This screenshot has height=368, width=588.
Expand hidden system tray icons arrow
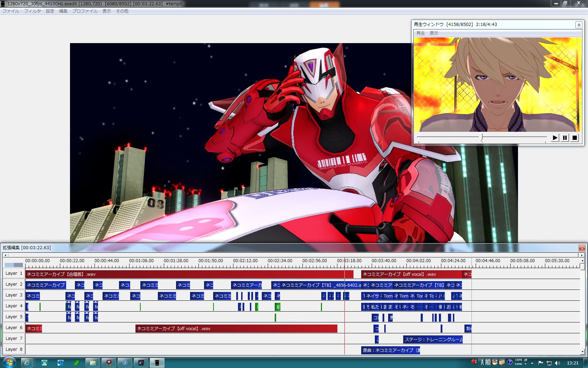[532, 363]
